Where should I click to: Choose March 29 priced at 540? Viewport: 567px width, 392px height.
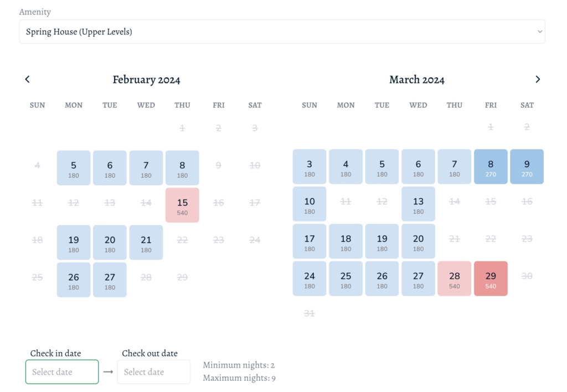[491, 278]
